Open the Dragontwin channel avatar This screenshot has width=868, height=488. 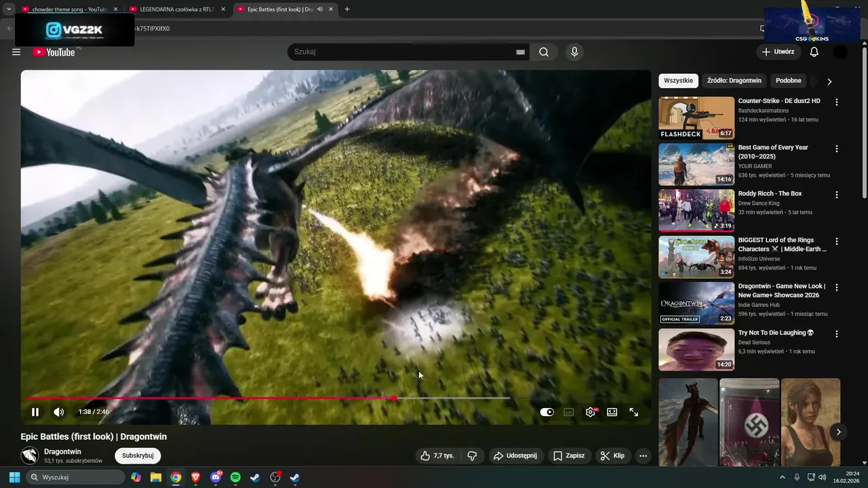(x=29, y=455)
